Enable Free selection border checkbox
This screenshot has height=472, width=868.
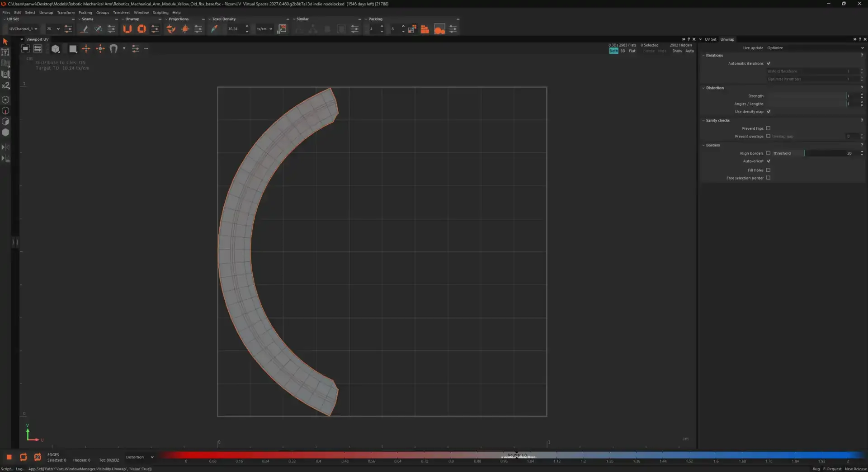tap(769, 178)
